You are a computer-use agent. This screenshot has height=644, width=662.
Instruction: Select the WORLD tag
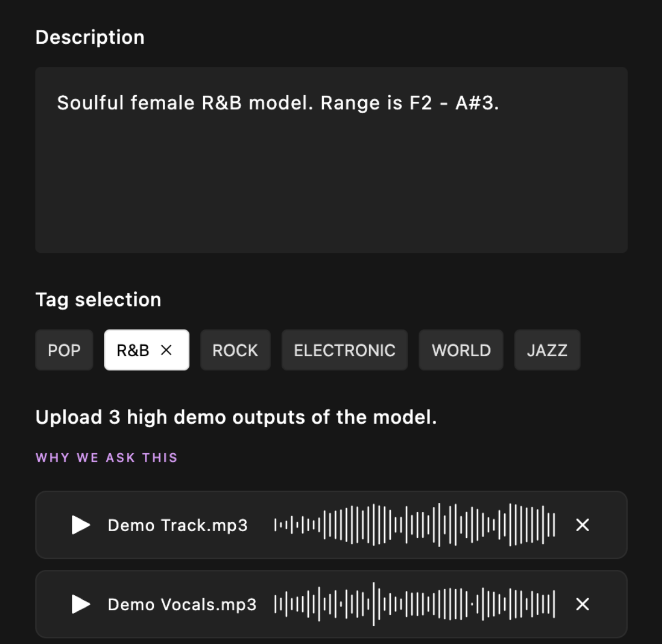[x=461, y=350]
